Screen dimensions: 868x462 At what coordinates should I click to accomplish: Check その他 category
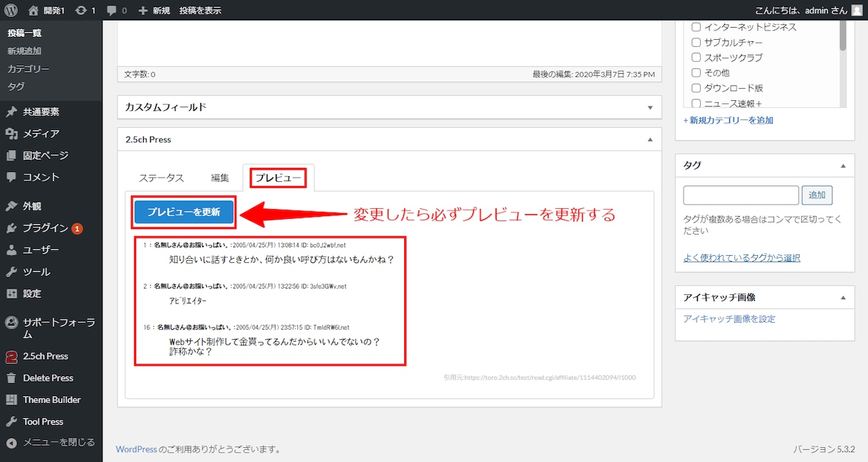pos(697,72)
